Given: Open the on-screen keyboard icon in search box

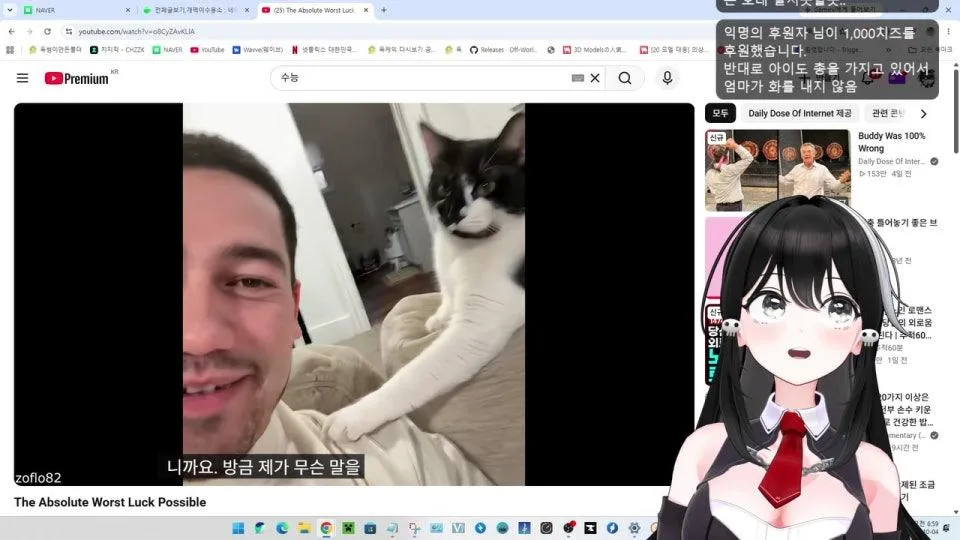Looking at the screenshot, I should [577, 78].
